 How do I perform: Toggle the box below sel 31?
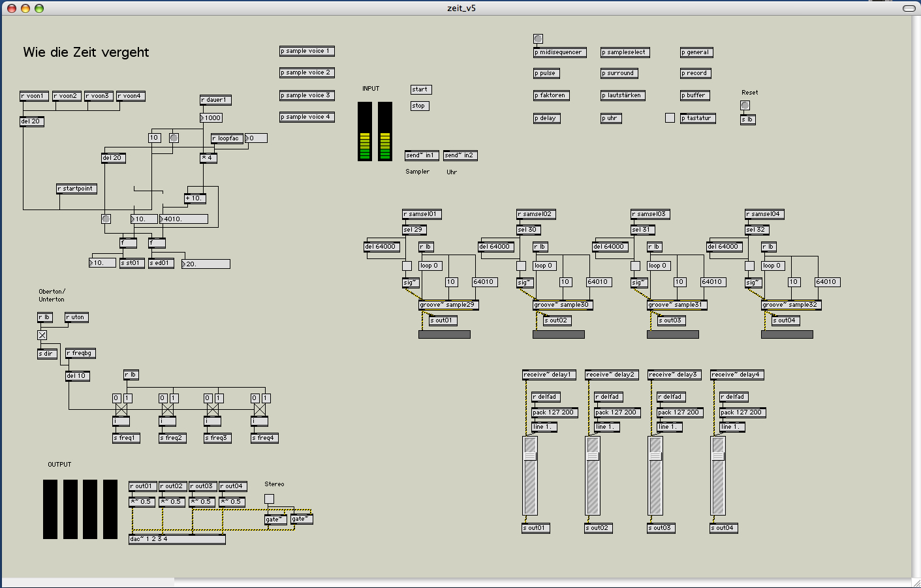point(635,266)
